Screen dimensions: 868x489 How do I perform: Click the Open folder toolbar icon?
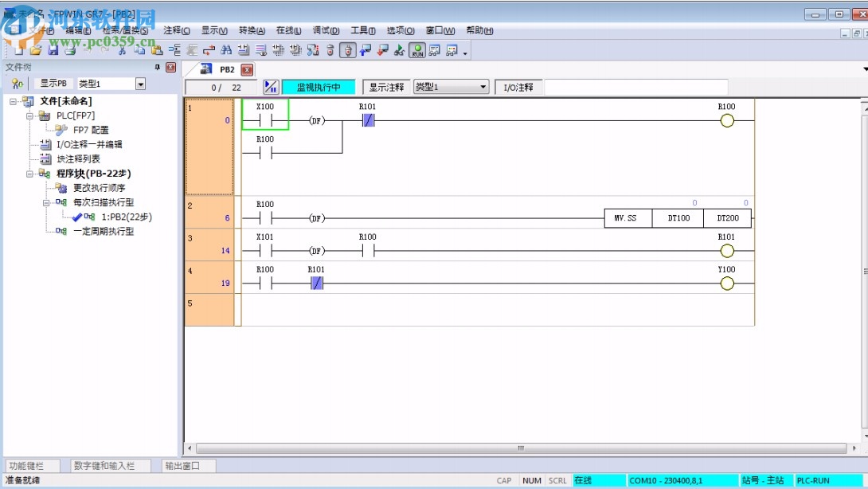tap(36, 50)
